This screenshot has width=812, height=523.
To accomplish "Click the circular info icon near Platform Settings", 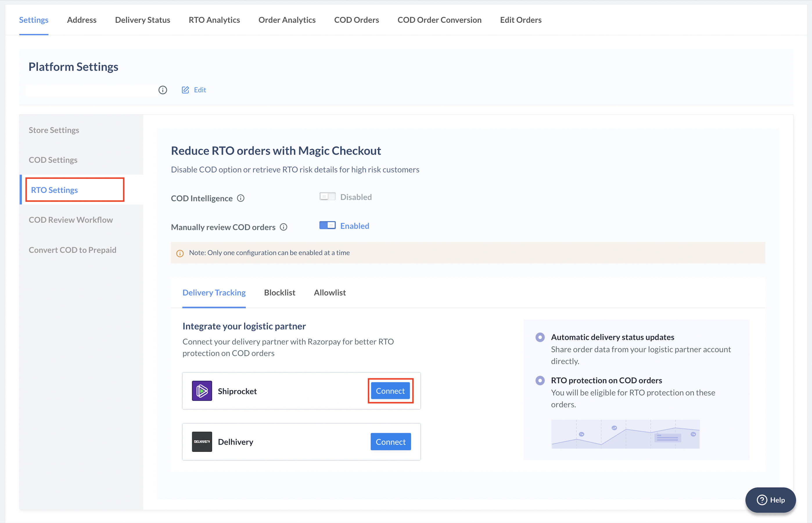I will click(163, 90).
